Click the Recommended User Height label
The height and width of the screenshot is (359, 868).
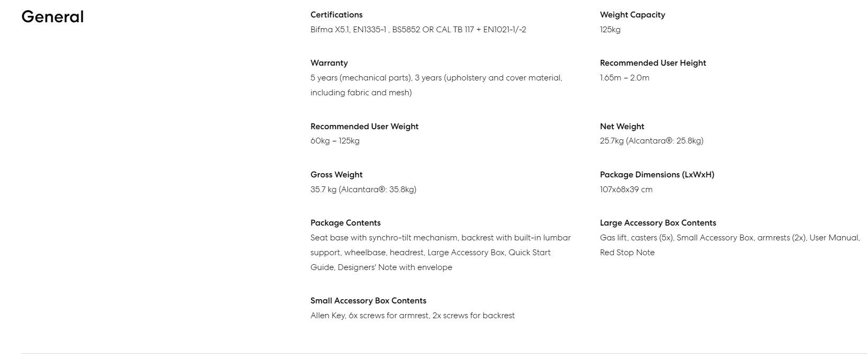(653, 63)
